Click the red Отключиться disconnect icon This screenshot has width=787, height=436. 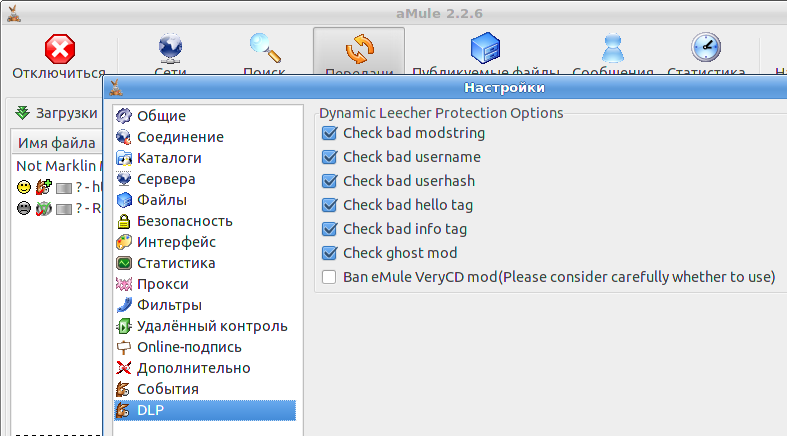pyautogui.click(x=60, y=49)
